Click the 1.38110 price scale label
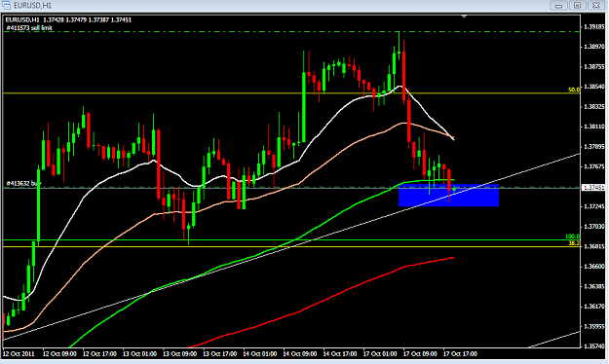Image resolution: width=609 pixels, height=364 pixels. (594, 127)
